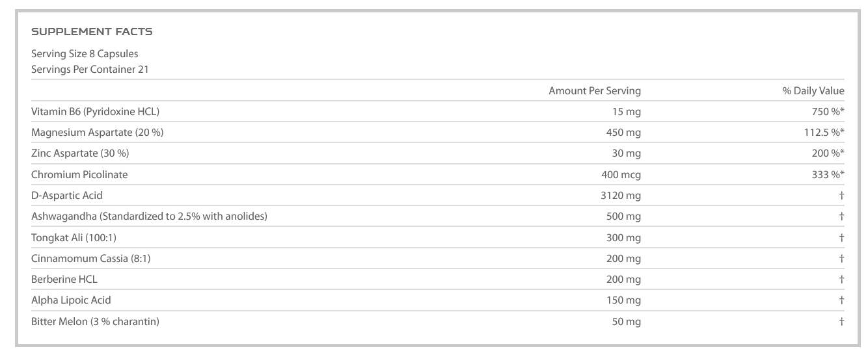
Task: Click the % Daily Value column header
Action: click(x=813, y=90)
